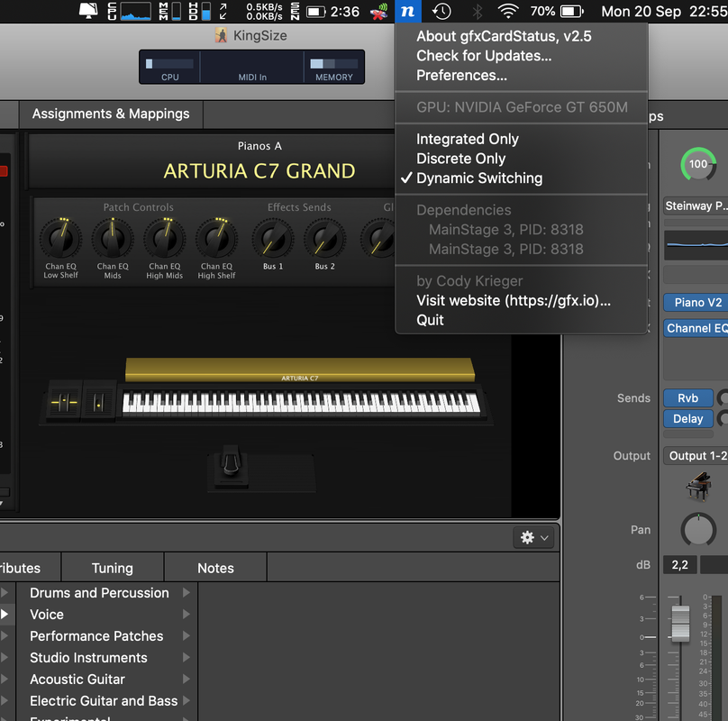This screenshot has height=721, width=728.
Task: Open gfxCardStatus Preferences
Action: coord(521,76)
